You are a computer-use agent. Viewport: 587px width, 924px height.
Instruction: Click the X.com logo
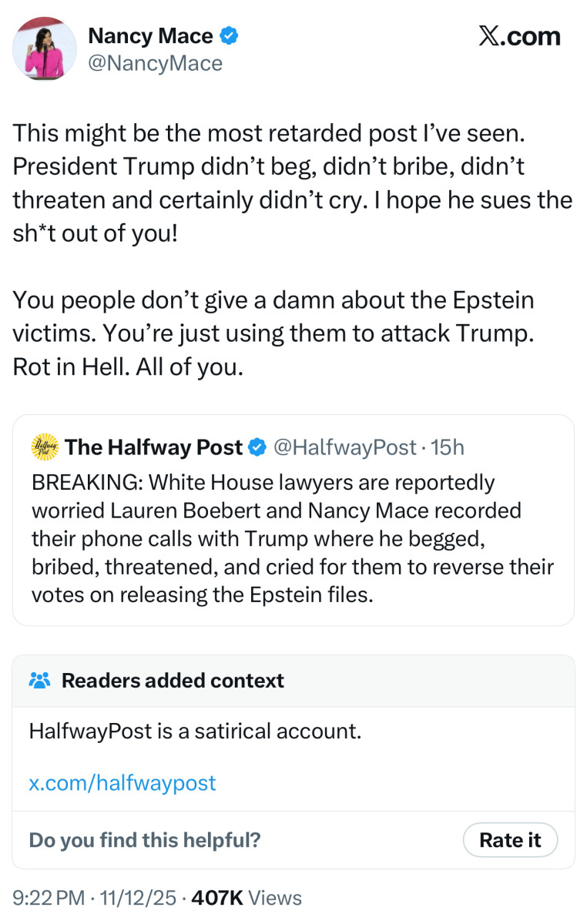click(519, 36)
